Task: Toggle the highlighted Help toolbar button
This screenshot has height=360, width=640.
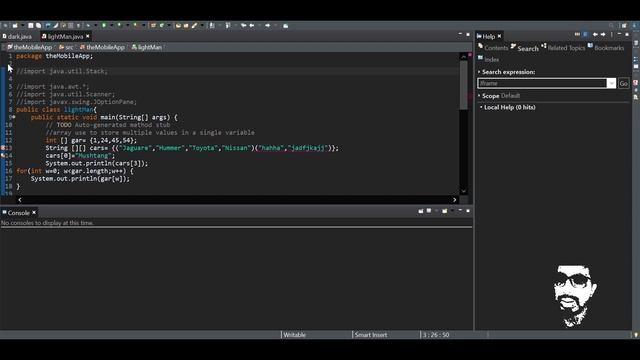Action: click(x=585, y=35)
